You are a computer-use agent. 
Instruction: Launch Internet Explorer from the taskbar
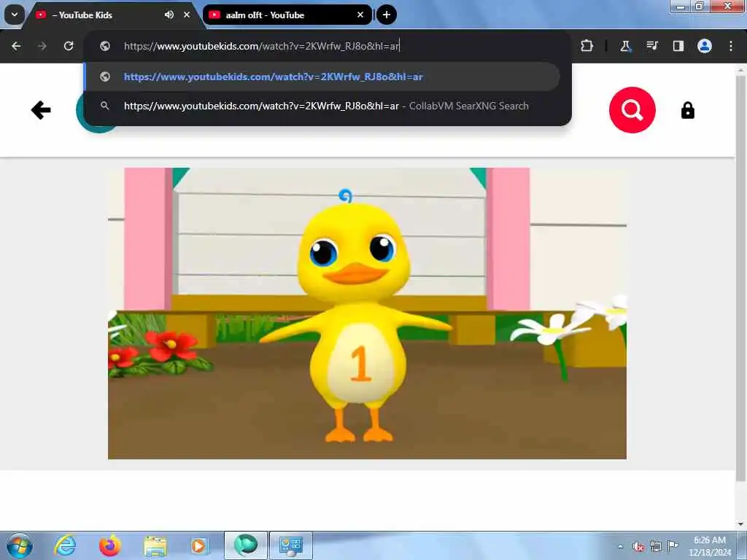click(65, 545)
